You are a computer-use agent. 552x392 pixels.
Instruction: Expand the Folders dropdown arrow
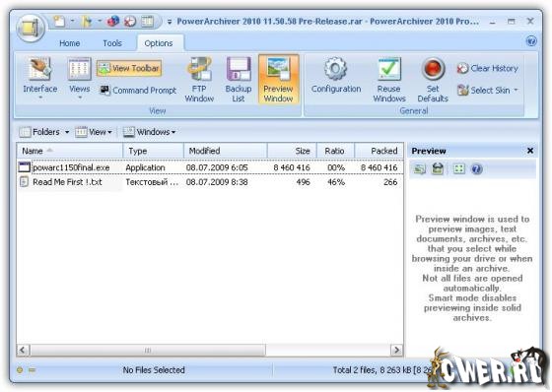point(67,132)
